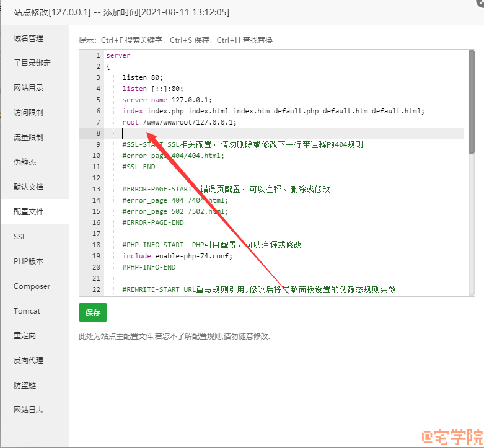Open the 伪静态 configuration tab

(25, 162)
